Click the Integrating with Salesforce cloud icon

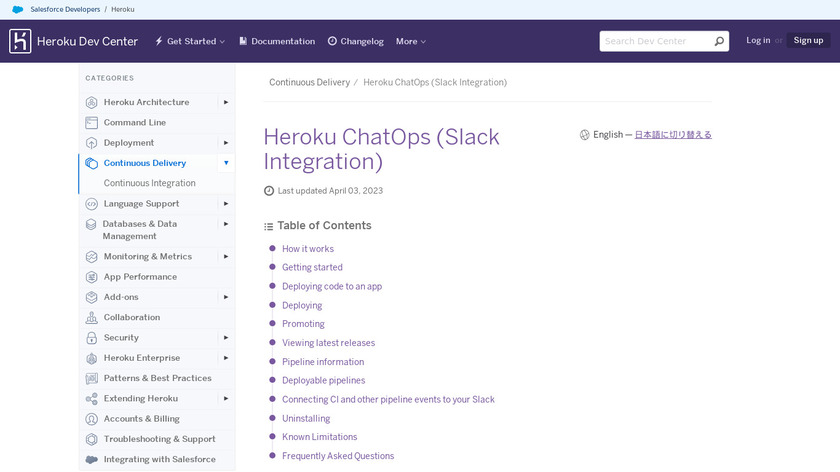tap(92, 460)
